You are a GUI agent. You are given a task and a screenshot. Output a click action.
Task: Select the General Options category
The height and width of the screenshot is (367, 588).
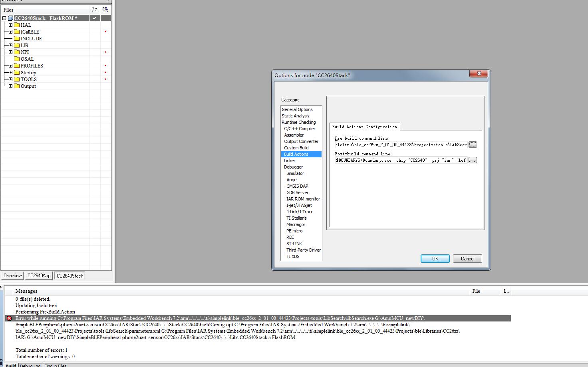pyautogui.click(x=297, y=109)
